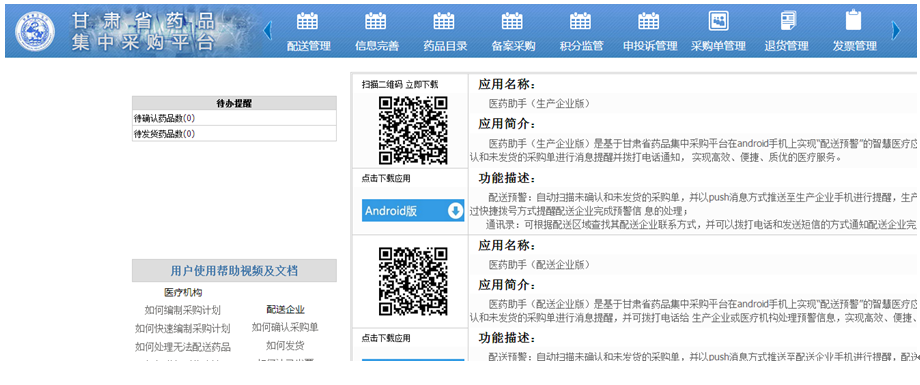Screen dimensions: 920x385
Task: Open 如何编制采购计划 help link
Action: point(182,310)
